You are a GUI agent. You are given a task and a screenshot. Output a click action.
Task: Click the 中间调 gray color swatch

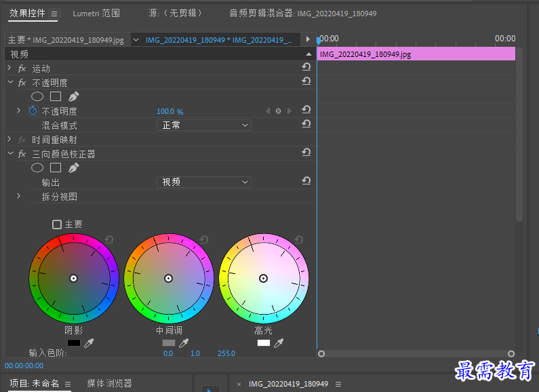click(169, 342)
